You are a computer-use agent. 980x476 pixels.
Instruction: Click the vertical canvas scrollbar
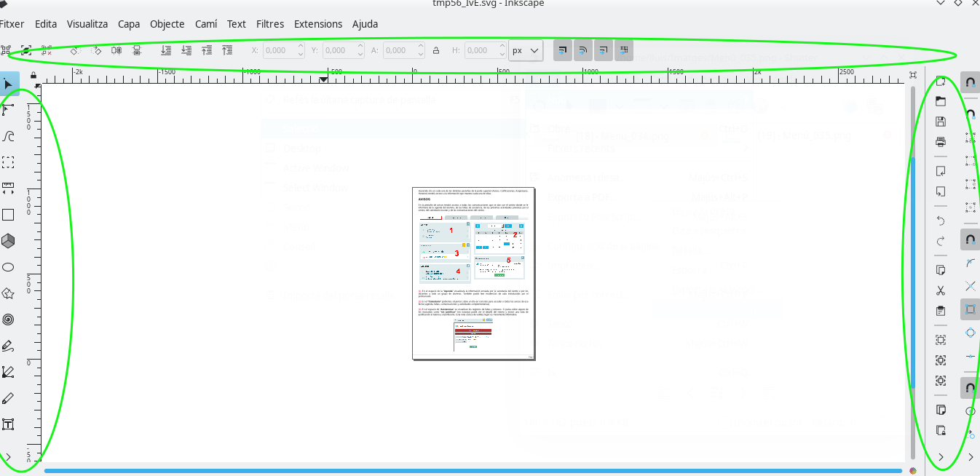click(x=914, y=269)
